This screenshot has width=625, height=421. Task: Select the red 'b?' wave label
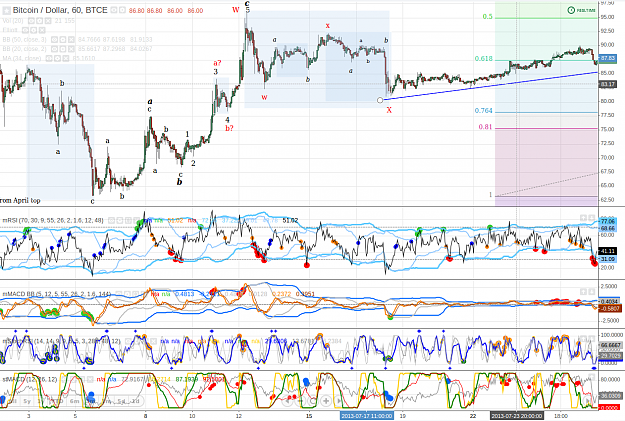(229, 128)
